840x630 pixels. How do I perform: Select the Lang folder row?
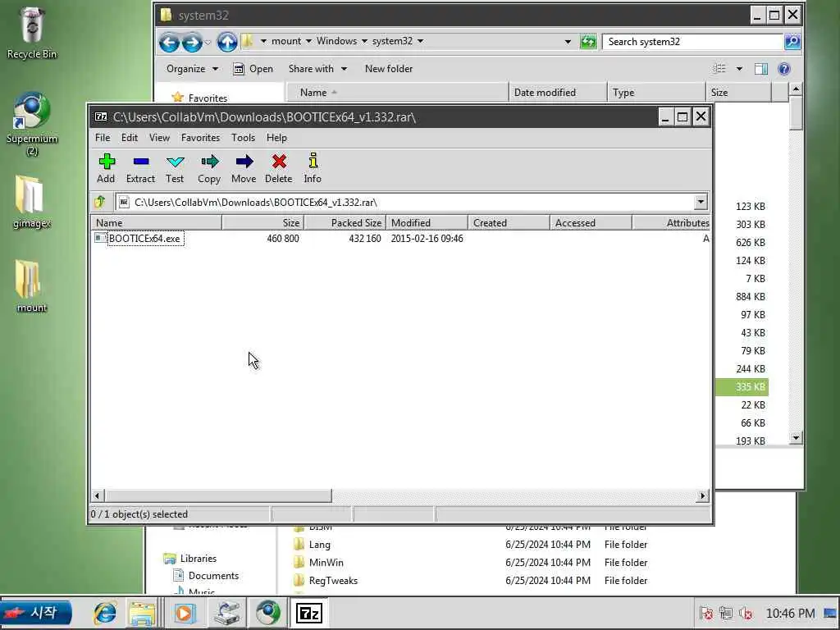pyautogui.click(x=319, y=545)
